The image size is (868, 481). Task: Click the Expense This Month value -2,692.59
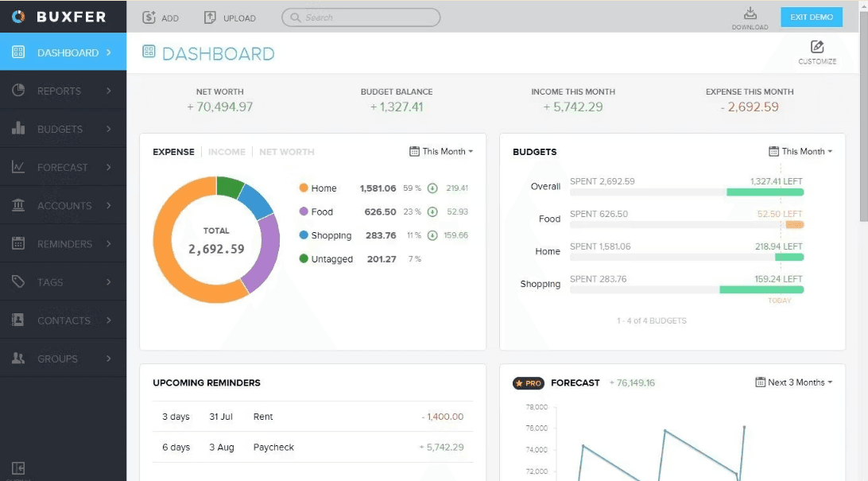point(750,107)
